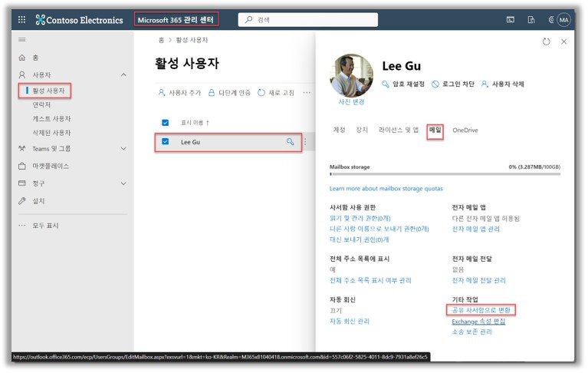Switch to the 장치 tab
The width and height of the screenshot is (588, 373).
(362, 130)
